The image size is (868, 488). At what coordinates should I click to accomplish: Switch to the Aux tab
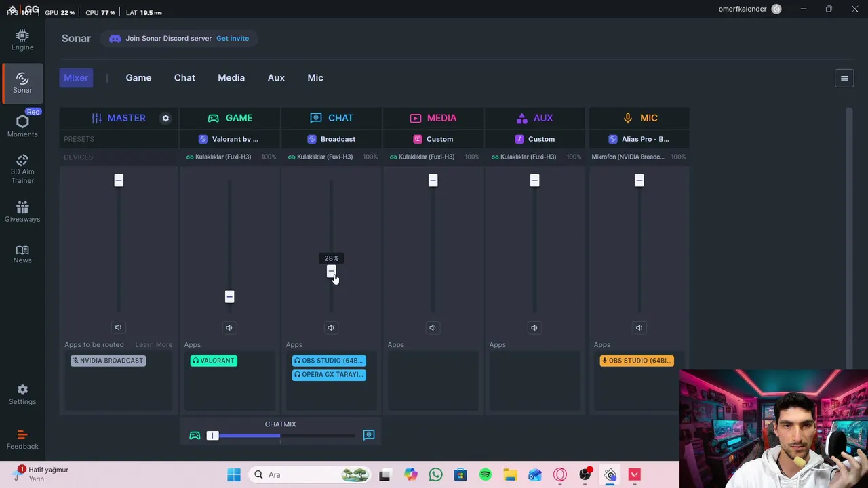click(x=276, y=78)
